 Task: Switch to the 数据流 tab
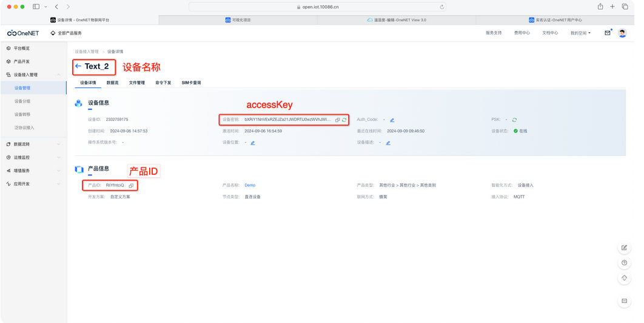[x=112, y=83]
